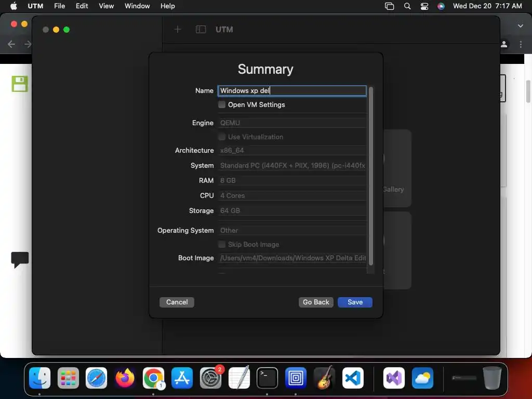
Task: Click the green zoom button of UTM window
Action: click(x=66, y=30)
